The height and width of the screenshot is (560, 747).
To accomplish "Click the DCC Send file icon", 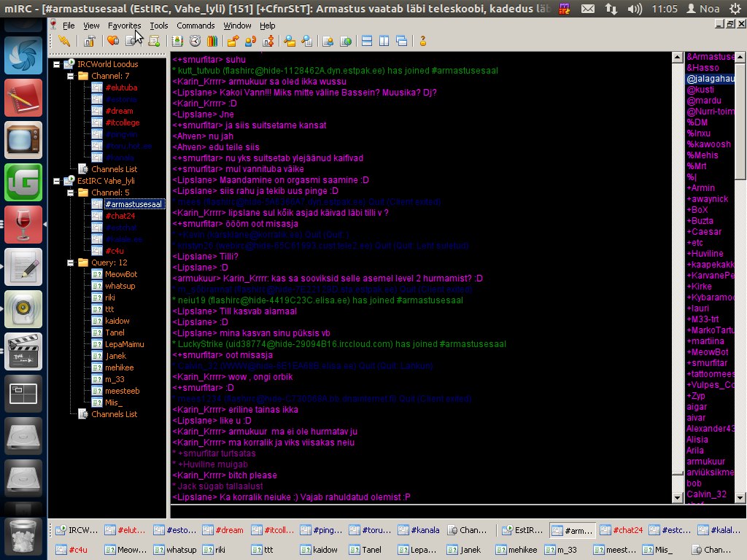I will [x=233, y=42].
